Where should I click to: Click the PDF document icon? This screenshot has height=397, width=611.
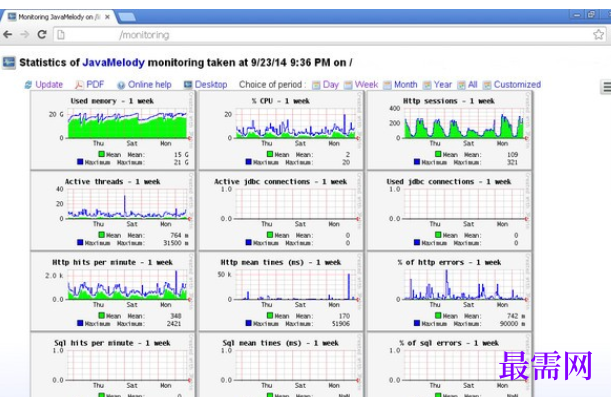pyautogui.click(x=79, y=85)
